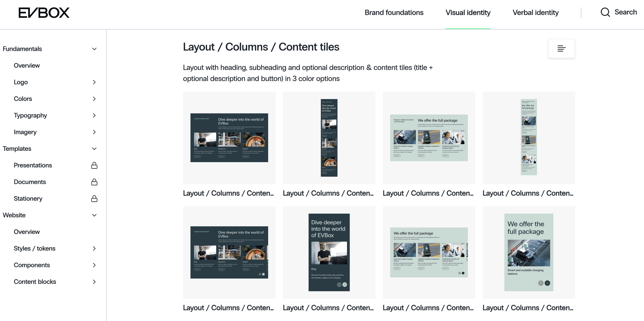Open the Content blocks sidebar item

(x=35, y=282)
